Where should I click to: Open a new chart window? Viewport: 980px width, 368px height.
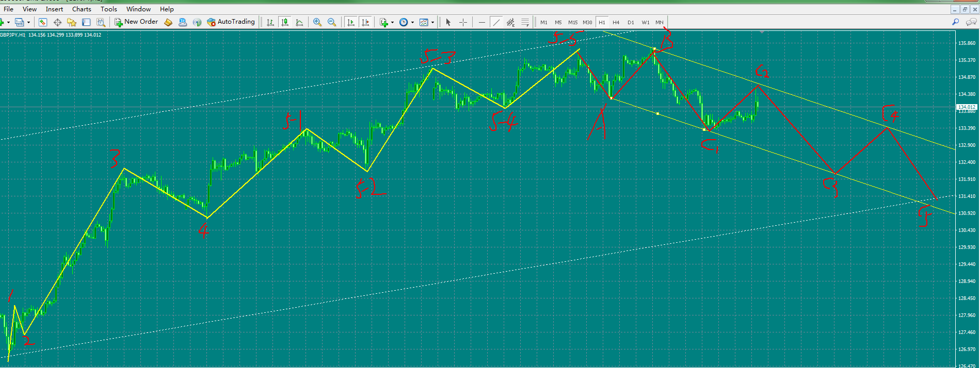[x=3, y=22]
